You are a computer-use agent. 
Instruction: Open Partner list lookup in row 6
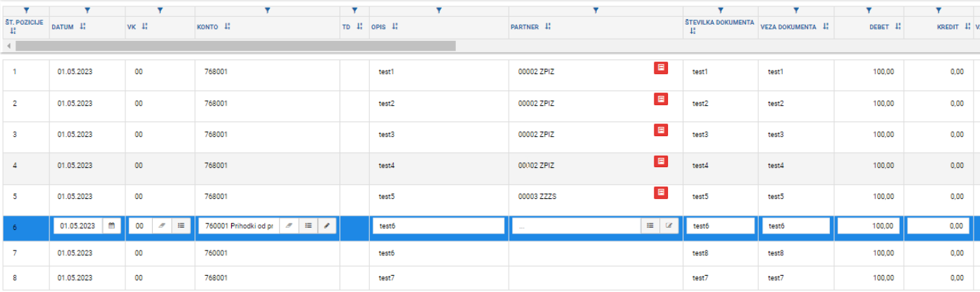click(x=650, y=226)
